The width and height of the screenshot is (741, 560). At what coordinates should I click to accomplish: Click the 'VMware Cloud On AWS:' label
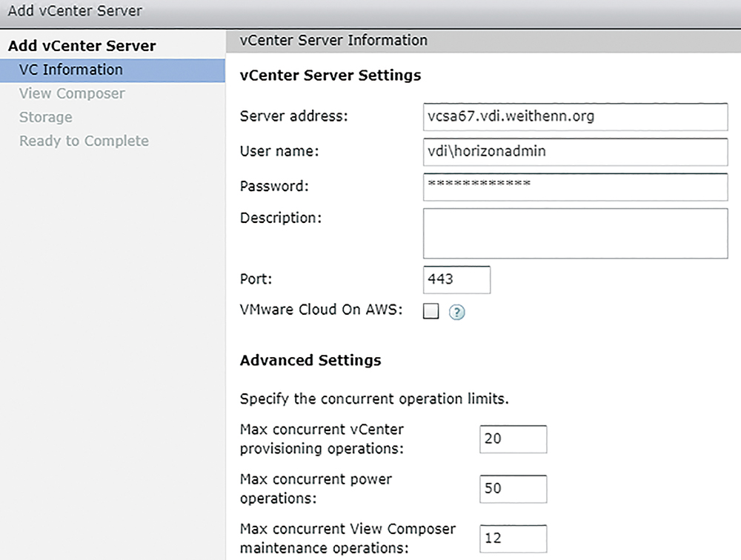coord(321,310)
